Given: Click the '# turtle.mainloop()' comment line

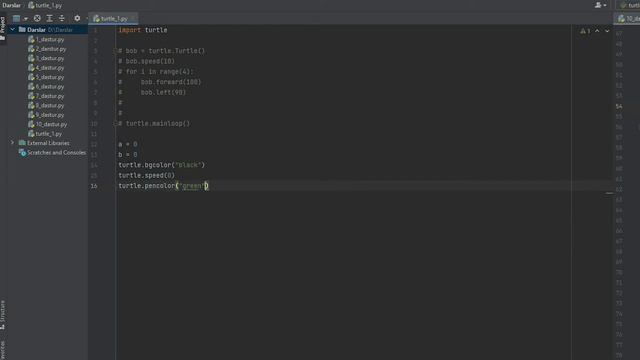Looking at the screenshot, I should [x=154, y=124].
